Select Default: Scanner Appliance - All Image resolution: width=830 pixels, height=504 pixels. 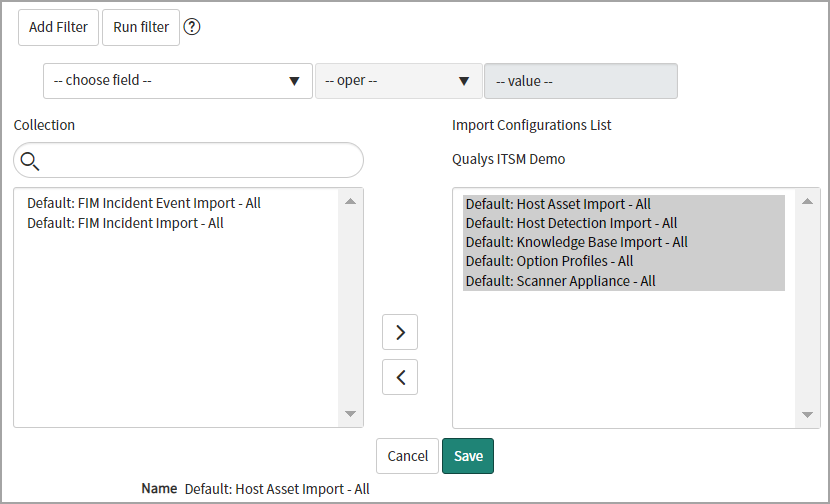pyautogui.click(x=624, y=281)
